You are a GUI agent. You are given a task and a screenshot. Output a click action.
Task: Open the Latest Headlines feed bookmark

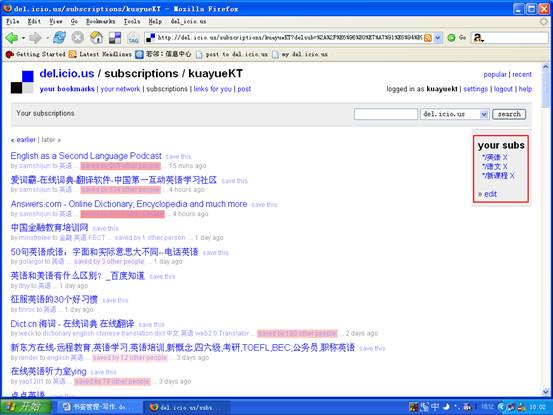[x=100, y=54]
